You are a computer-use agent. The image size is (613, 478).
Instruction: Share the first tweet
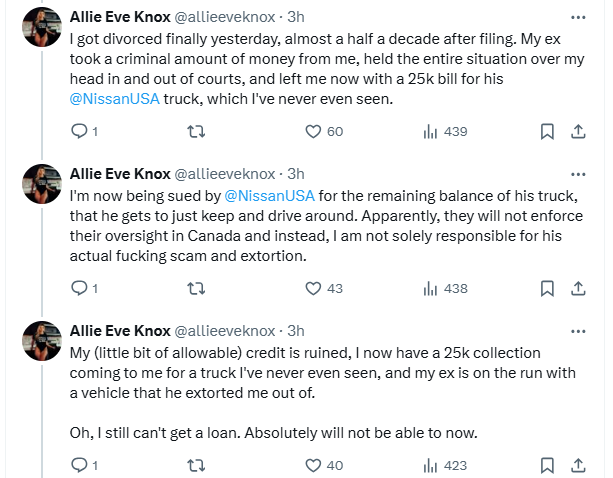[x=578, y=131]
